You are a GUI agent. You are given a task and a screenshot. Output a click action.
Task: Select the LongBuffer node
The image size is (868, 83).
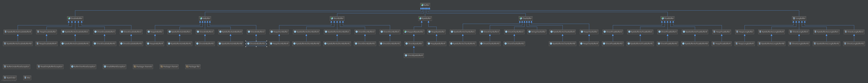pyautogui.click(x=799, y=19)
